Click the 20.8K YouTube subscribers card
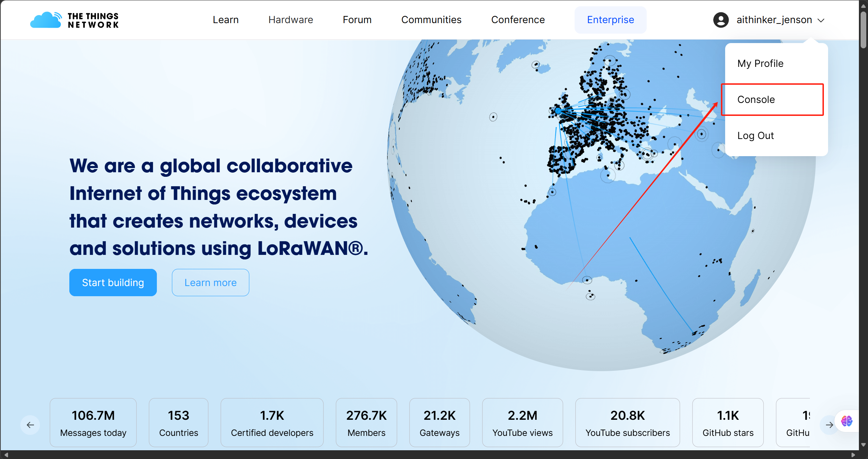The image size is (868, 459). pyautogui.click(x=628, y=423)
